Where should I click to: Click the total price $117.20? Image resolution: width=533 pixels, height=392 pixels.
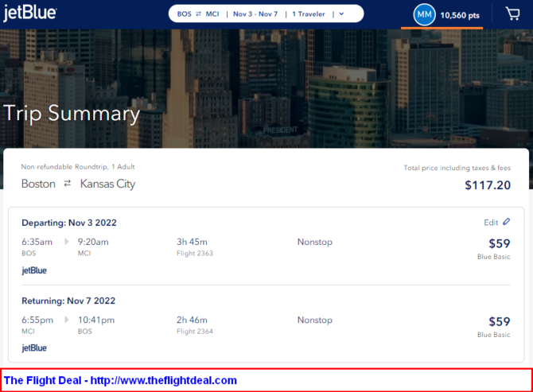[488, 185]
